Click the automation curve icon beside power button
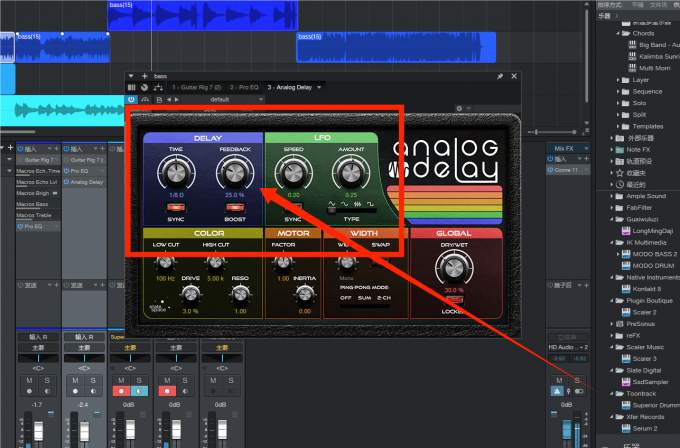This screenshot has height=448, width=680. (145, 99)
